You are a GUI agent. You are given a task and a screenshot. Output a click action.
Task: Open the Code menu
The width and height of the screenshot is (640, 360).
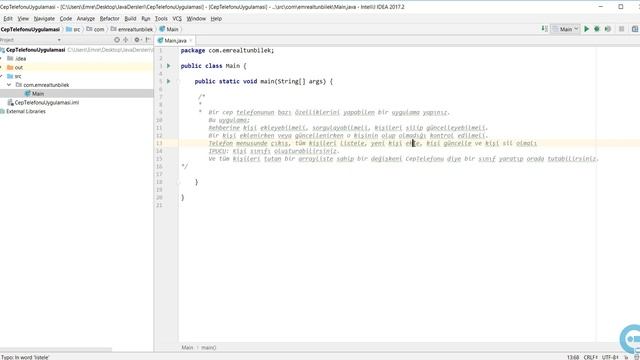(x=66, y=19)
